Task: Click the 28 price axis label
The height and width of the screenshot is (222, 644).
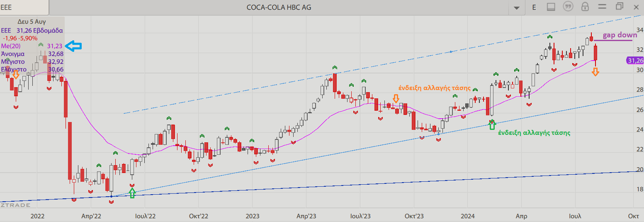Action: 640,90
